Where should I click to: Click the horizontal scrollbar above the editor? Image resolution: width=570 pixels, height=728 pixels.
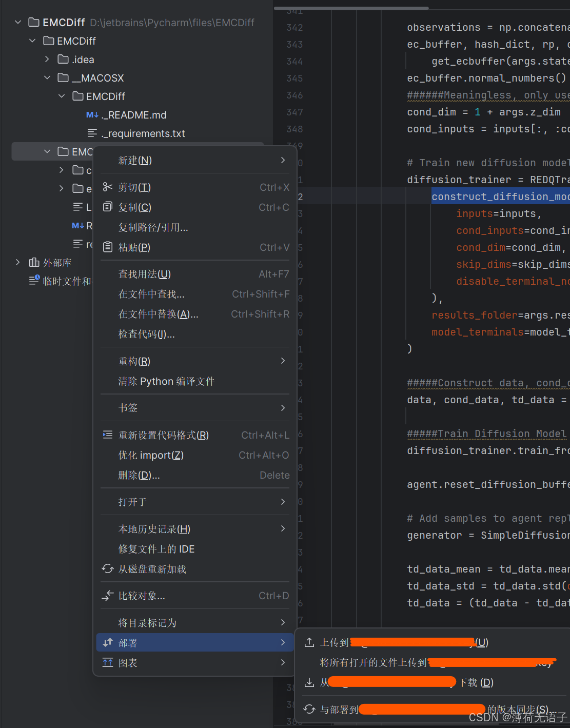pyautogui.click(x=351, y=8)
